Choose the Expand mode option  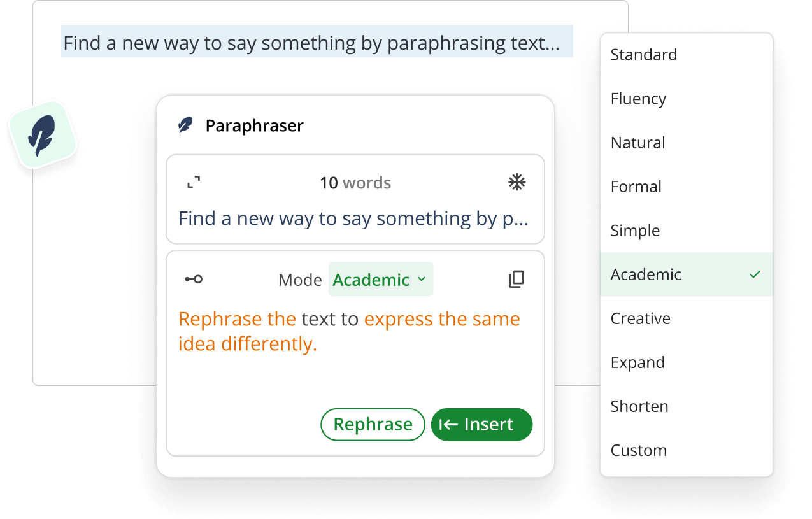coord(637,362)
